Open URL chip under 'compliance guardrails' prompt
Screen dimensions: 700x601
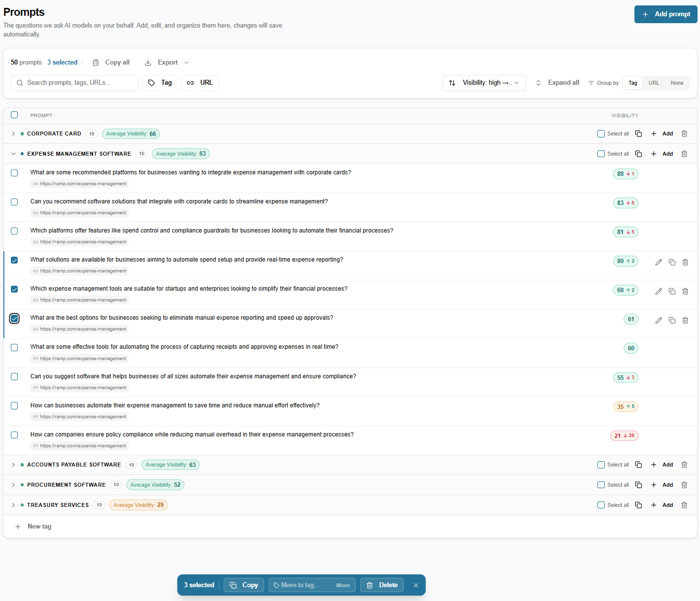(80, 242)
